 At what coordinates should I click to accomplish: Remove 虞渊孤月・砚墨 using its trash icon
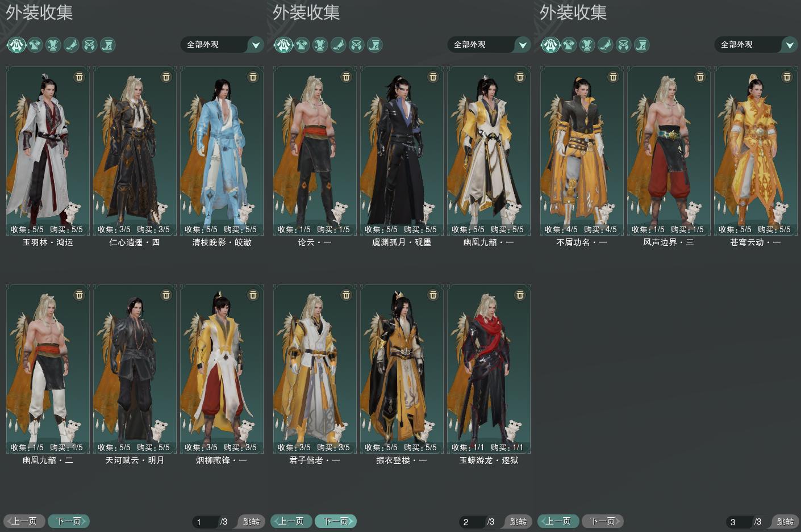433,77
